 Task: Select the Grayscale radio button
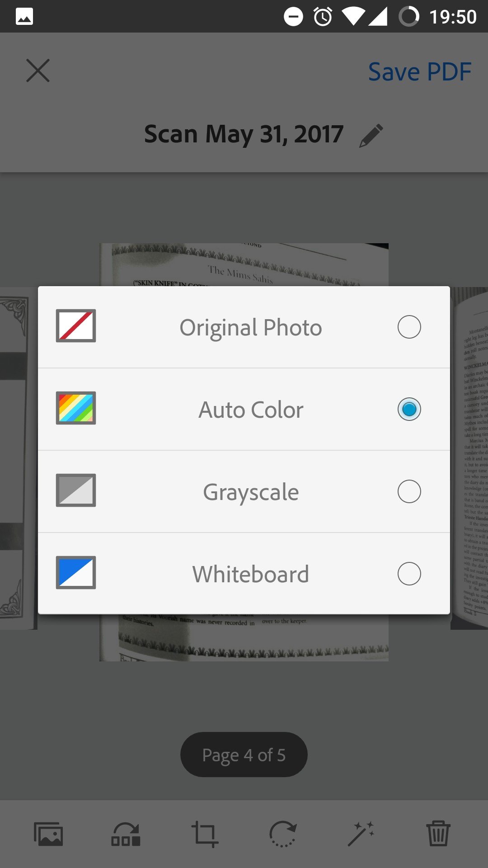click(409, 491)
